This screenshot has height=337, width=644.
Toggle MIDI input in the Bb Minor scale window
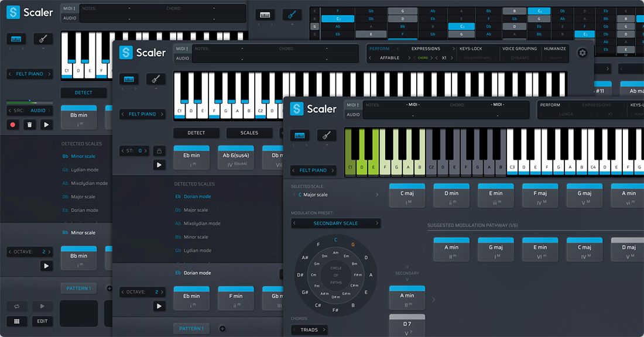click(70, 8)
